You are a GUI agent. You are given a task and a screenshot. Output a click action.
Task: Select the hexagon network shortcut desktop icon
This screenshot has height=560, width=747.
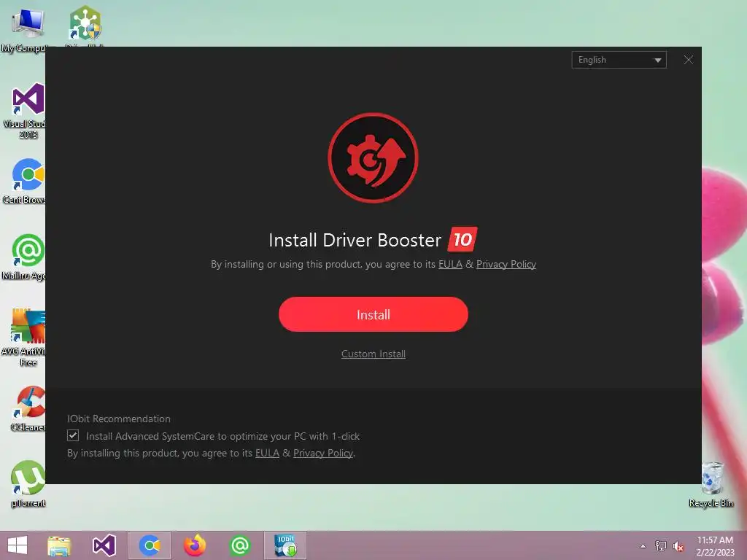(x=85, y=24)
